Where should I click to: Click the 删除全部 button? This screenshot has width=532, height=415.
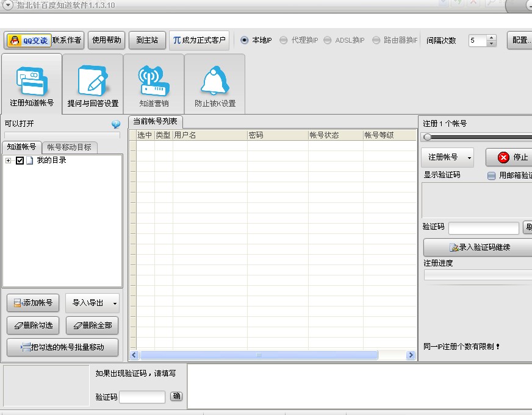pos(92,325)
